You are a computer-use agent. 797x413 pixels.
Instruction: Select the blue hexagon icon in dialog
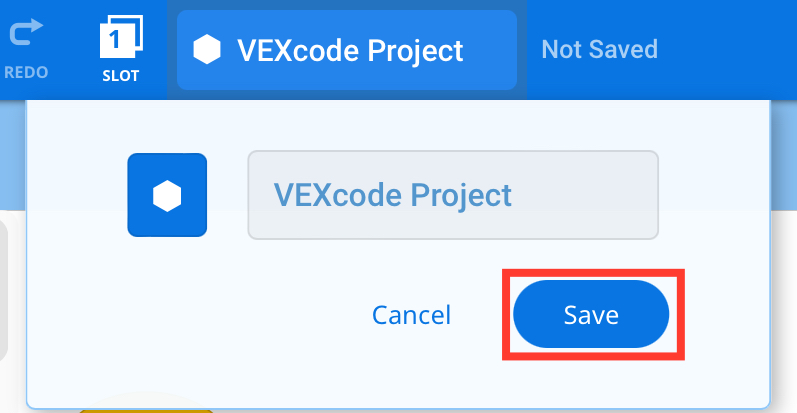(x=167, y=195)
